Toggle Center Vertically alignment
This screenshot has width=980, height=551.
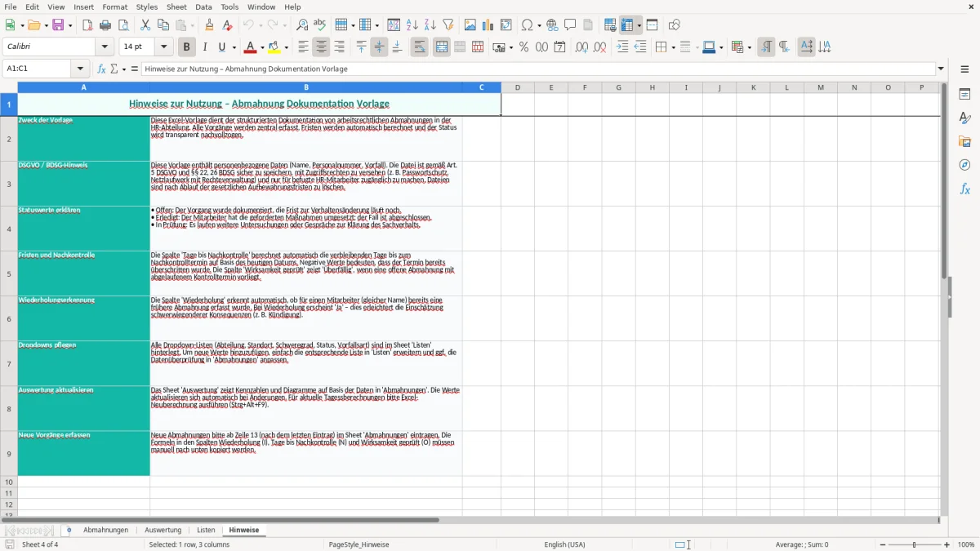(x=379, y=47)
